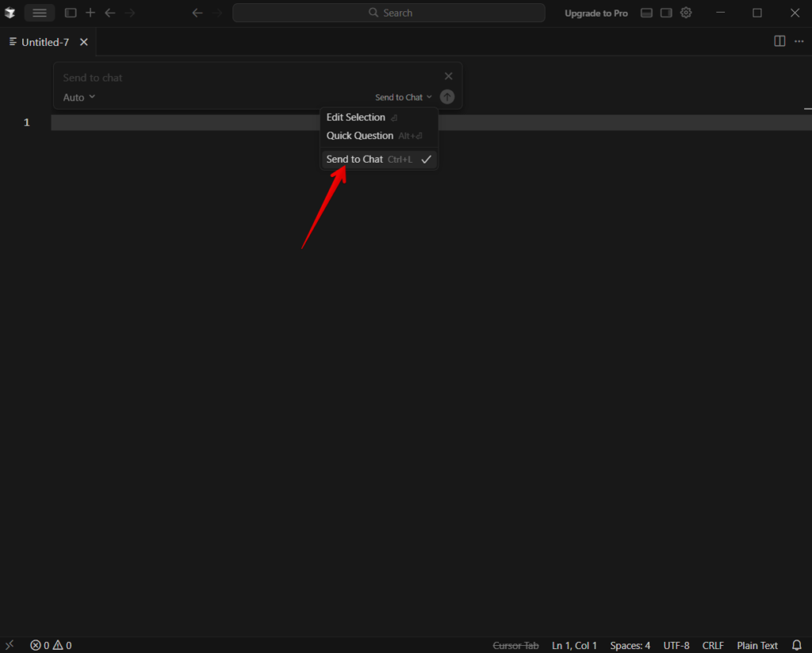812x653 pixels.
Task: Select the checked Send to Chat option
Action: point(379,159)
